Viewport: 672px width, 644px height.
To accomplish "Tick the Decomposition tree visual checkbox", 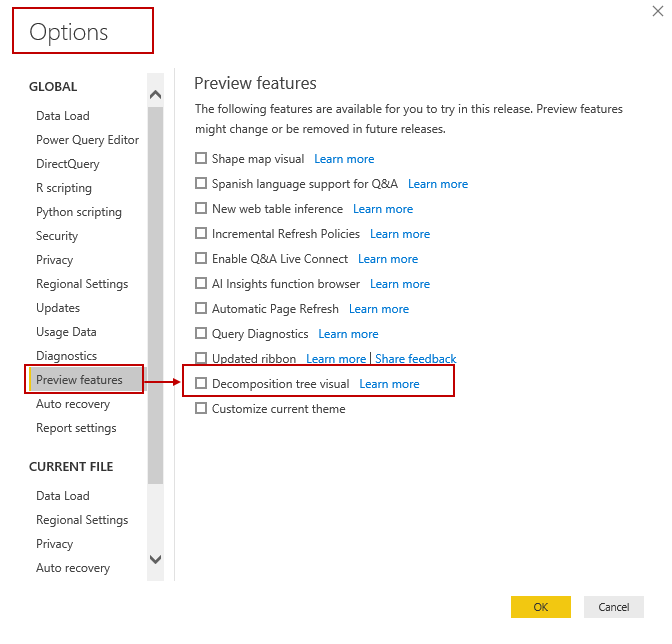I will point(201,383).
